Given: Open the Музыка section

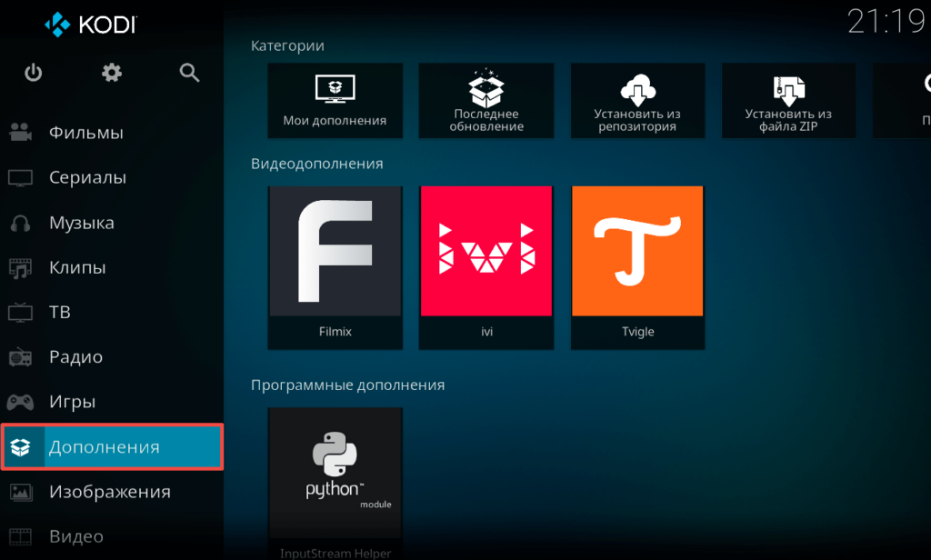Looking at the screenshot, I should (81, 223).
